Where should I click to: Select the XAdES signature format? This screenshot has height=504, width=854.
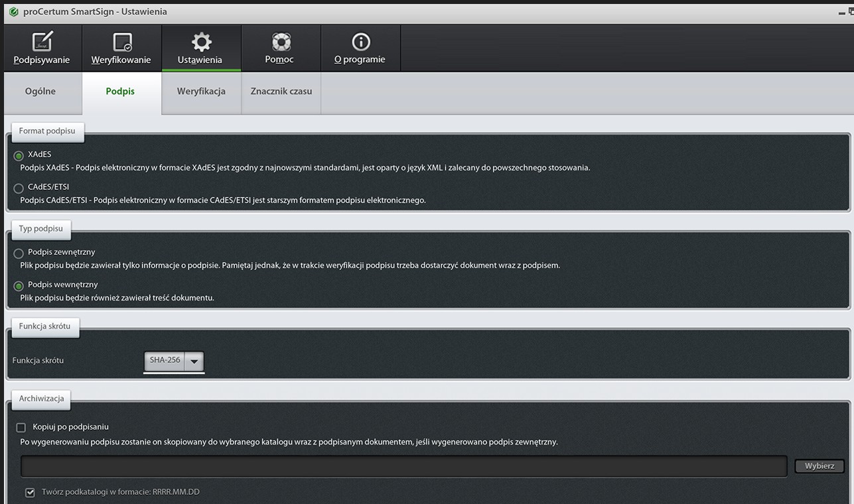pos(19,156)
